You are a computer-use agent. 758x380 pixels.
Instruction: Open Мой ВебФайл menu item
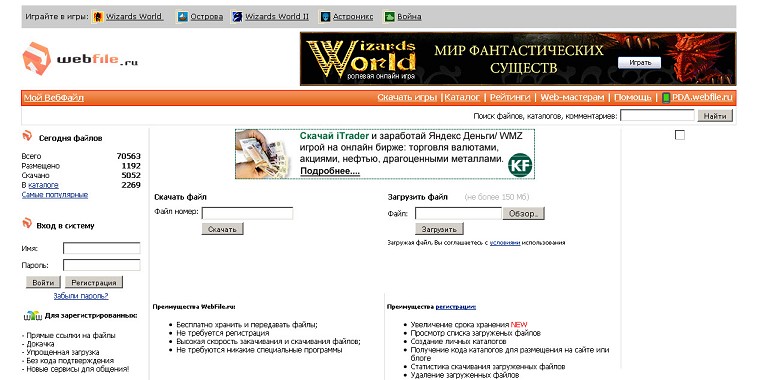(x=54, y=98)
